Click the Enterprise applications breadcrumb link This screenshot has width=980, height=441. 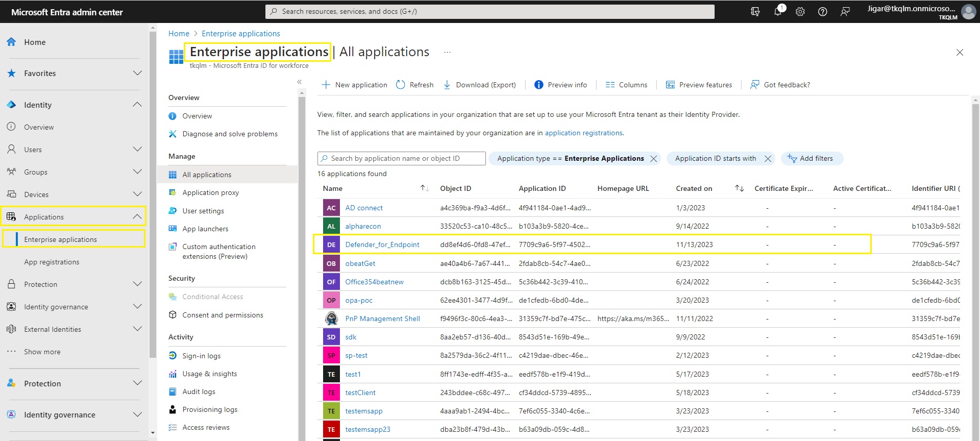coord(241,34)
